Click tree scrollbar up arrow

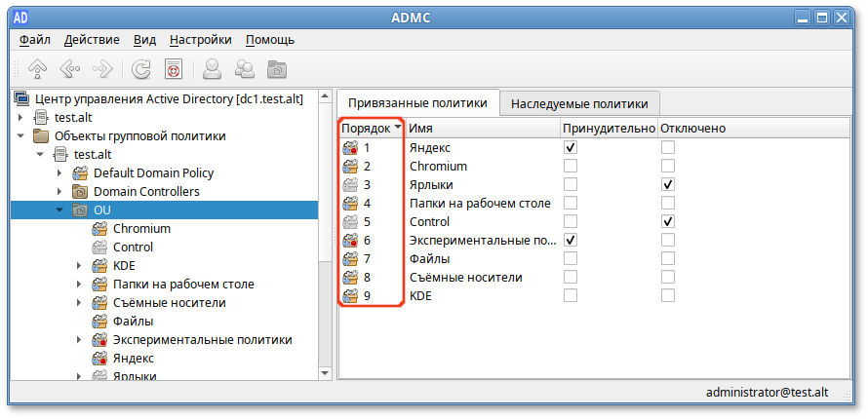point(326,95)
